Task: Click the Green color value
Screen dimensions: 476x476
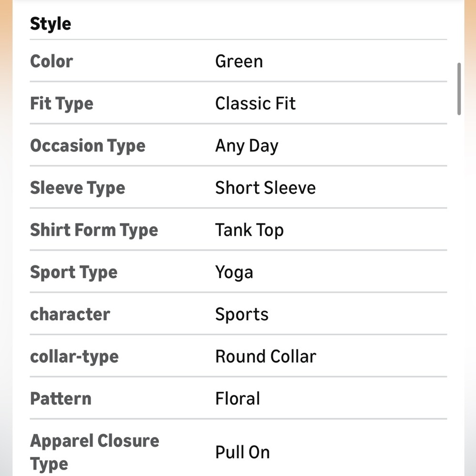Action: tap(239, 61)
